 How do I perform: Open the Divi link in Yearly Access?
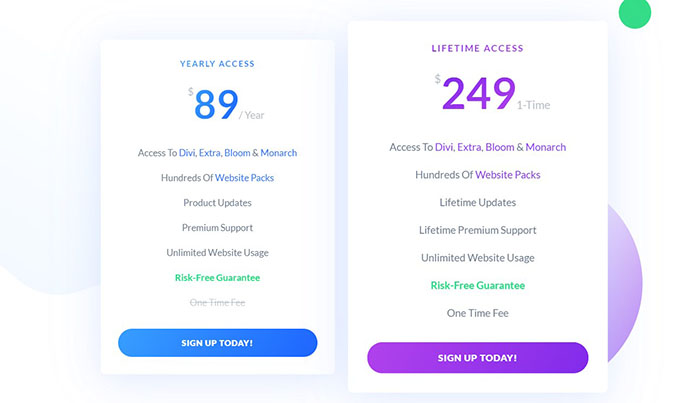pyautogui.click(x=186, y=153)
